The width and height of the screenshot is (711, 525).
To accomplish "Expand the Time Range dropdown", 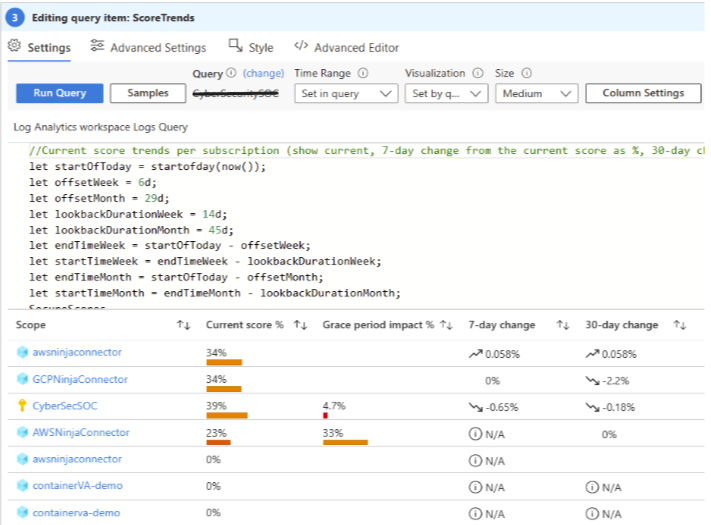I will (346, 93).
